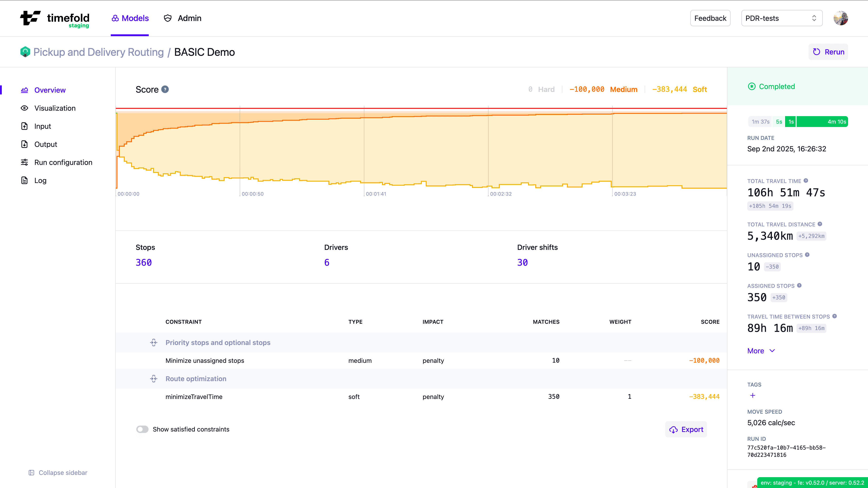
Task: Collapse the Route optimization constraint group
Action: 154,379
